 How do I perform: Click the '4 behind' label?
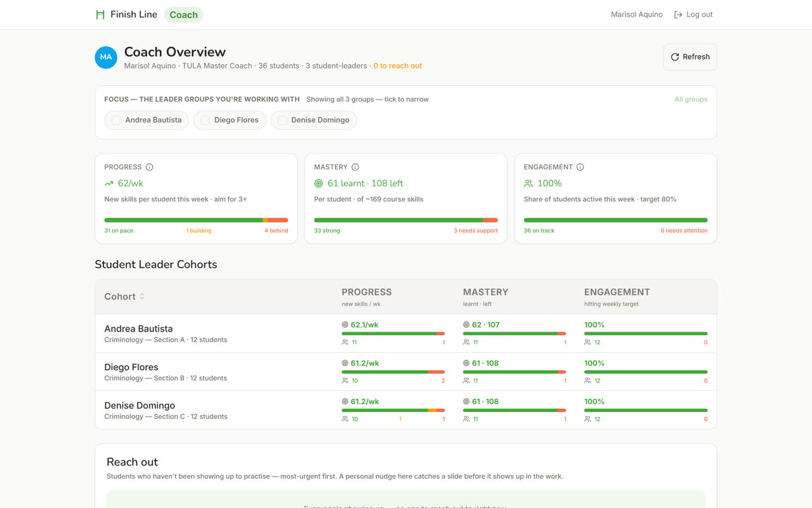coord(276,231)
